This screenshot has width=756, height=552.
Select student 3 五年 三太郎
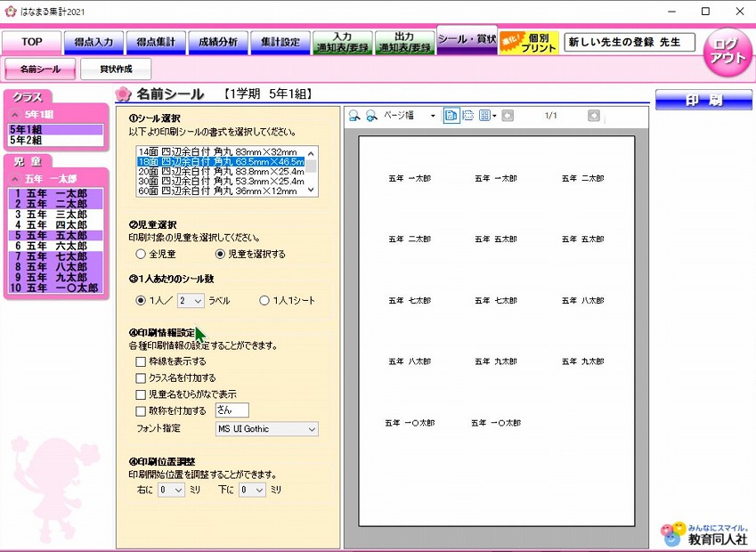(x=56, y=215)
